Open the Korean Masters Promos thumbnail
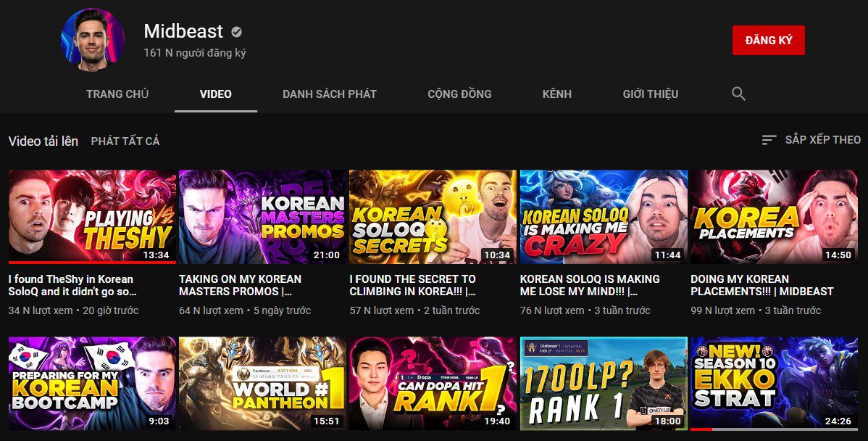 (263, 217)
